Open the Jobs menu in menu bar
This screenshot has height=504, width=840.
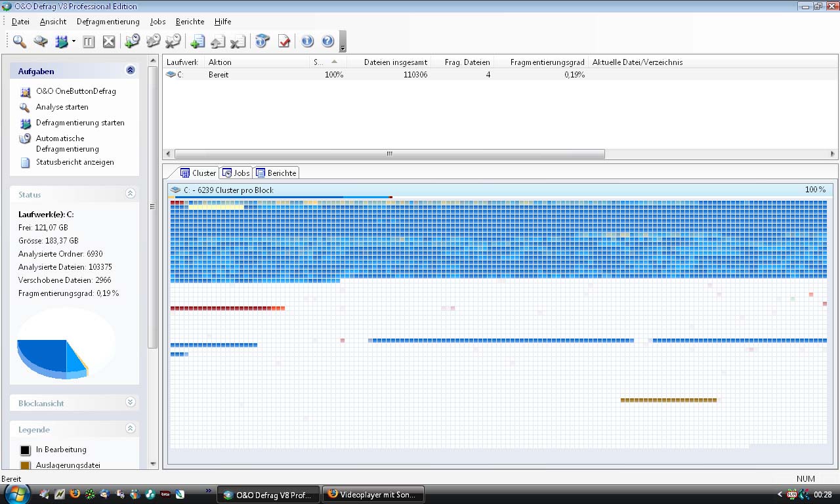pyautogui.click(x=157, y=22)
